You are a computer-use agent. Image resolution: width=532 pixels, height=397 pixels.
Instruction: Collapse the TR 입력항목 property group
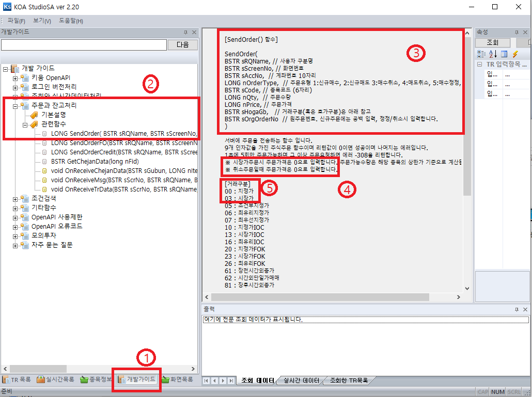point(479,64)
